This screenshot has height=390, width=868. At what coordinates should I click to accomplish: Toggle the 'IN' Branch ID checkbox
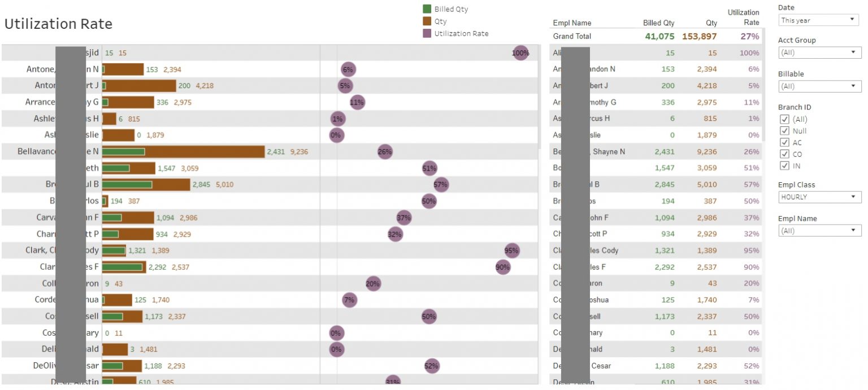[784, 165]
